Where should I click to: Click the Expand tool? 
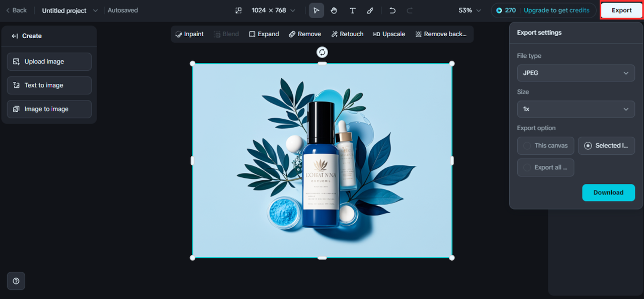(264, 34)
